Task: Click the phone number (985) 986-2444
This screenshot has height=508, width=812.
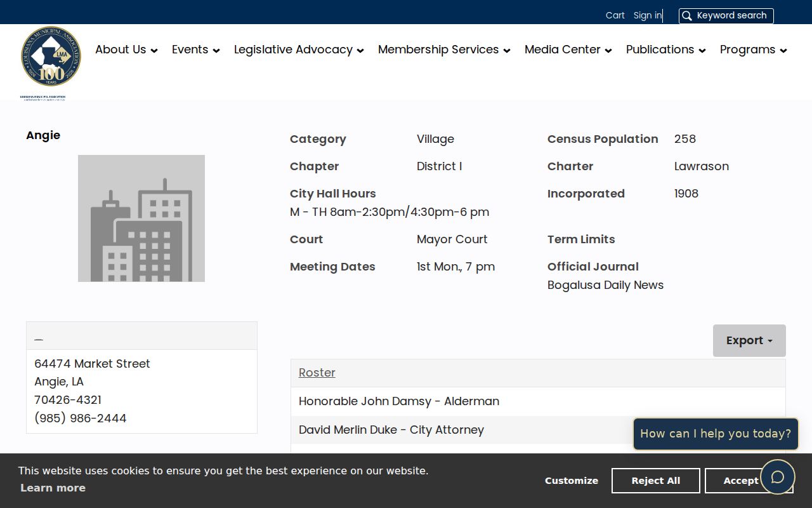Action: tap(81, 418)
